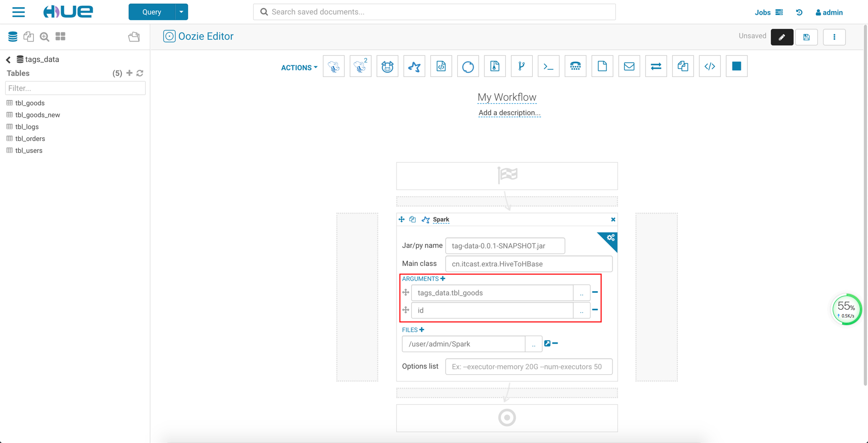Open the query history icon

point(799,12)
